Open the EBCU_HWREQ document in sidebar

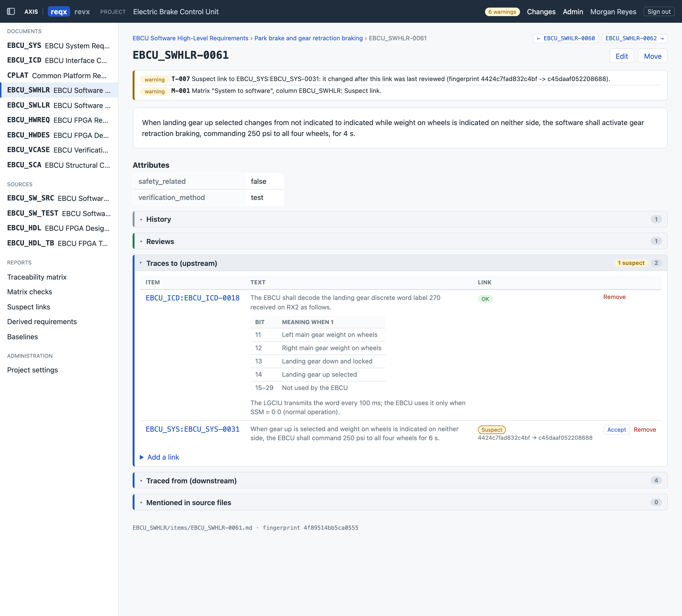click(x=59, y=120)
